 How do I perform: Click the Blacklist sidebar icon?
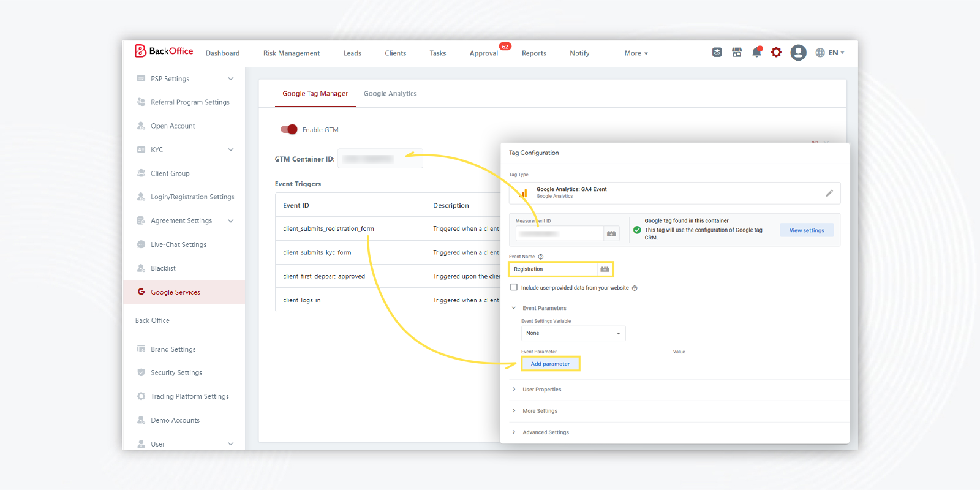tap(141, 268)
